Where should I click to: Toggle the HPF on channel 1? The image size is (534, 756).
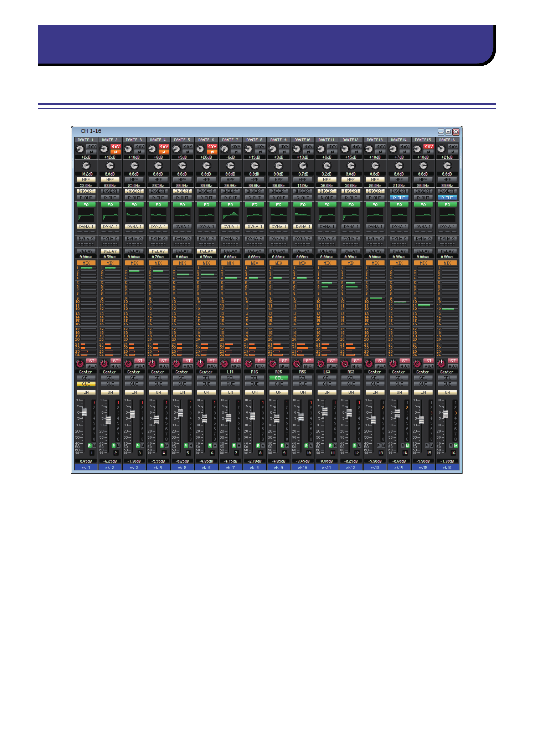[86, 180]
